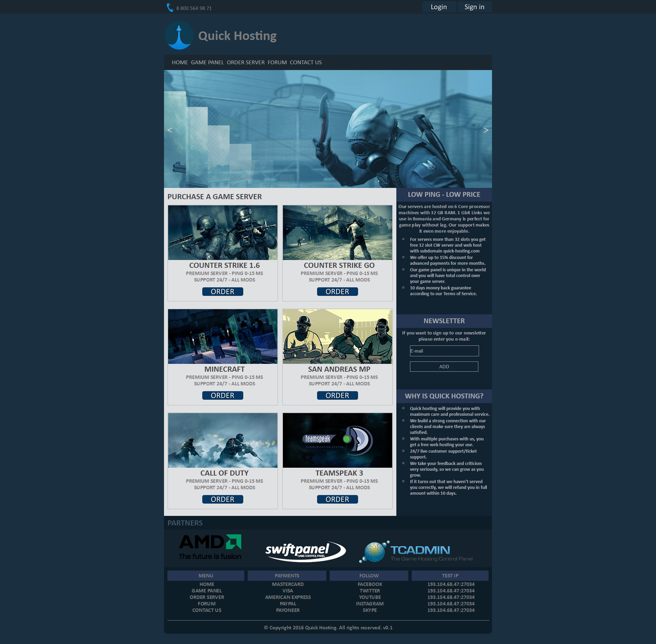Click the Quick Hosting rocket logo
The width and height of the screenshot is (656, 644).
coord(179,36)
